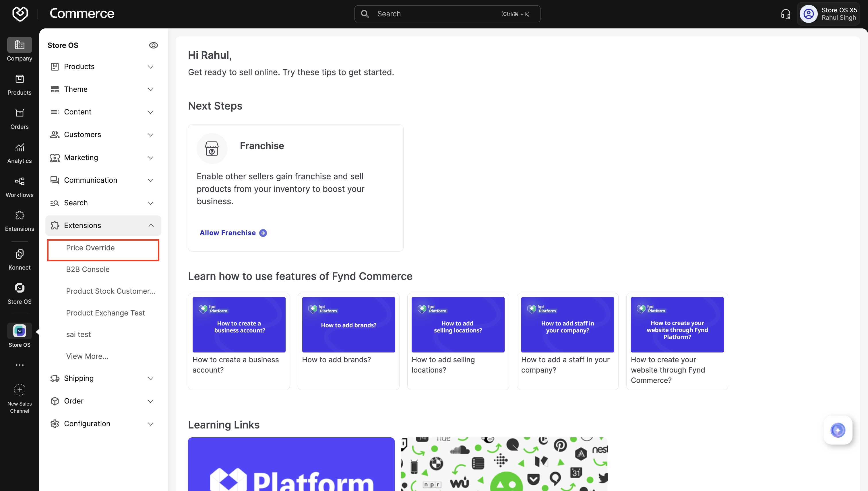Open 'How to create your website' video
The image size is (868, 491).
pyautogui.click(x=677, y=341)
